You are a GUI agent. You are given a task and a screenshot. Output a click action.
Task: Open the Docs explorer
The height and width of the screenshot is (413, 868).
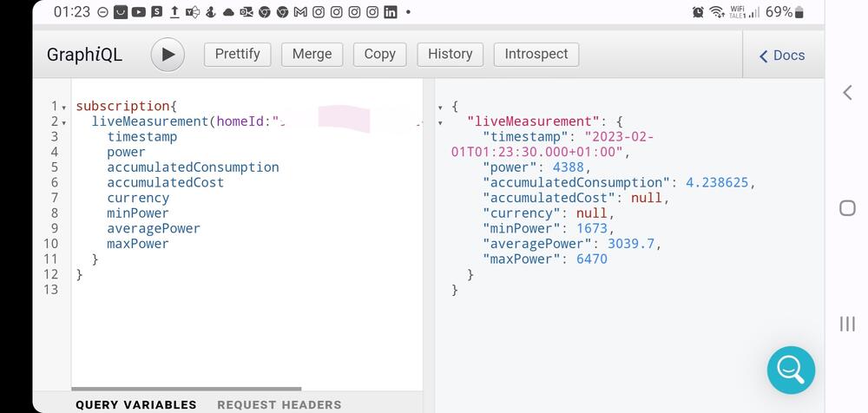[782, 56]
